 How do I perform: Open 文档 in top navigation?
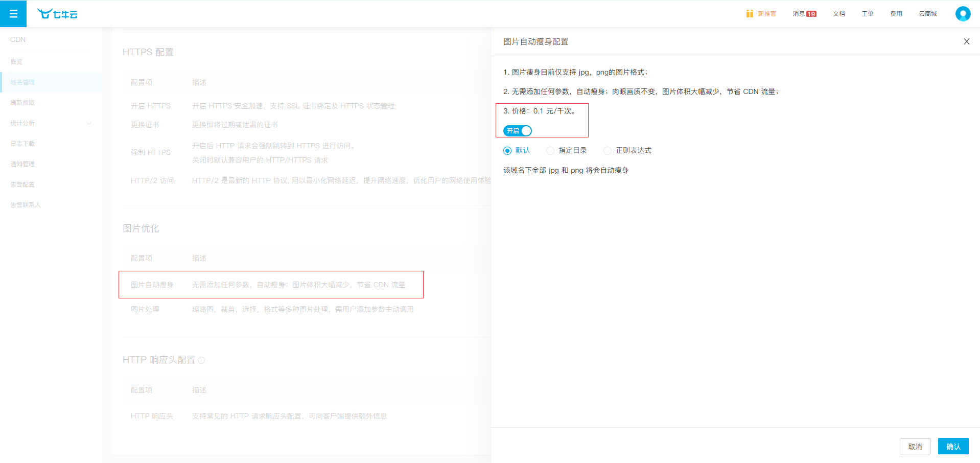pyautogui.click(x=838, y=14)
